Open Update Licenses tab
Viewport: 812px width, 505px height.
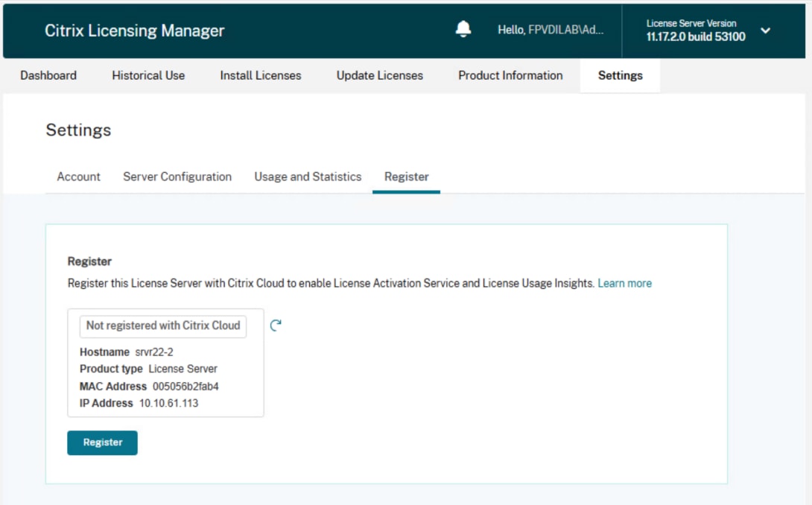click(380, 76)
